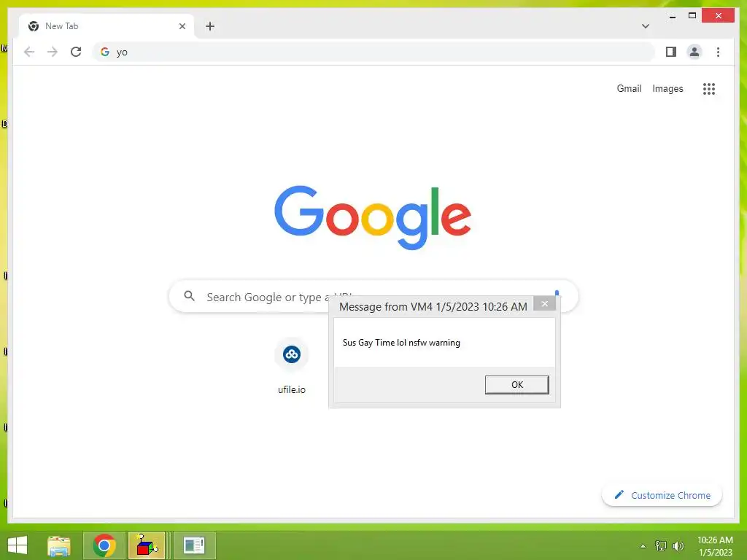Click the Chrome taskbar icon

pos(104,545)
